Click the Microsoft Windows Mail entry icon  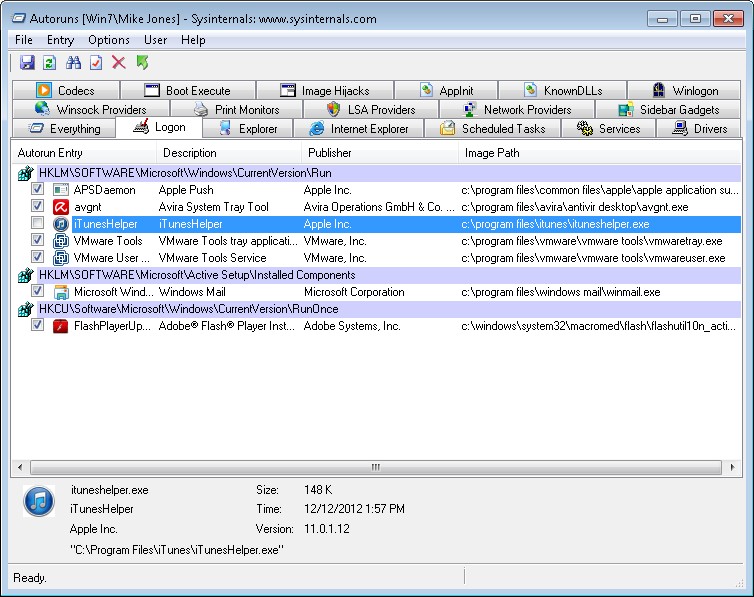61,292
